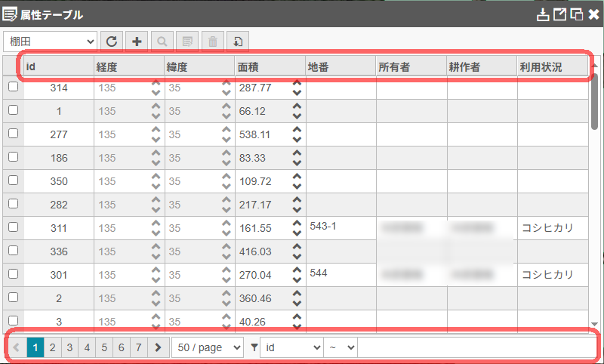This screenshot has height=364, width=604.
Task: Sort by the id column header
Action: [x=59, y=66]
